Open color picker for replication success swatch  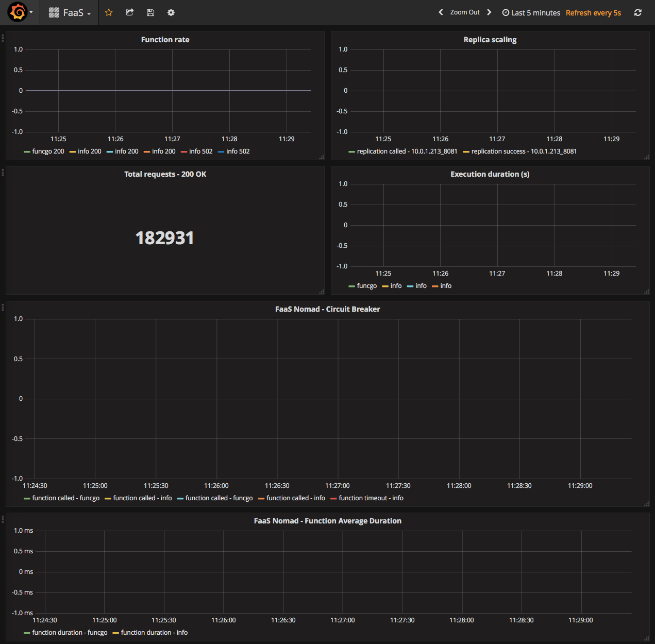466,152
